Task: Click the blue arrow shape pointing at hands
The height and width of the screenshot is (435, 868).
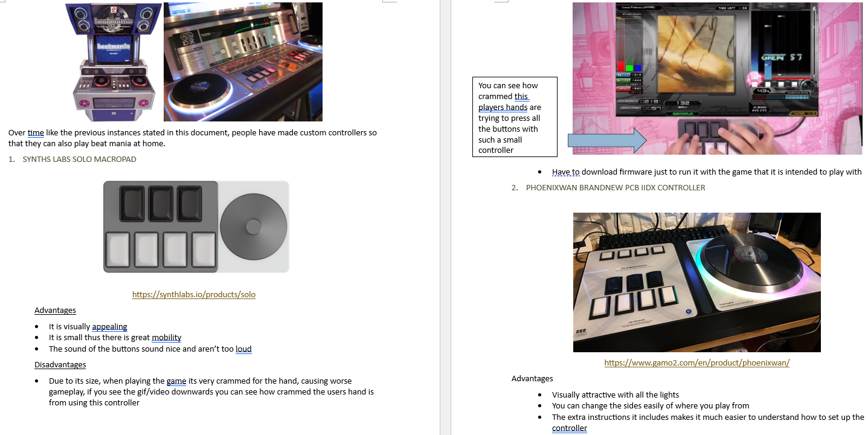Action: (x=607, y=141)
